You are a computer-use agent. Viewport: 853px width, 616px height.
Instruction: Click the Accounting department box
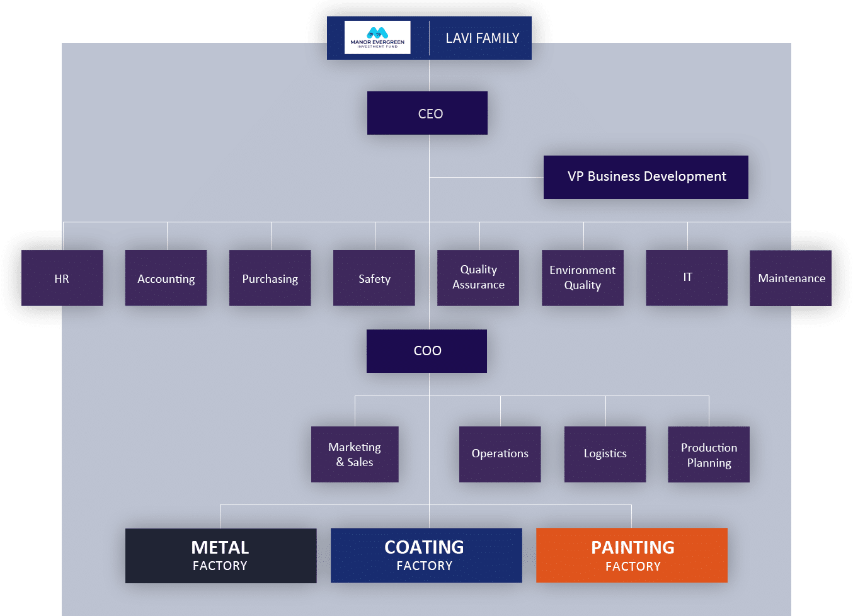pyautogui.click(x=166, y=278)
